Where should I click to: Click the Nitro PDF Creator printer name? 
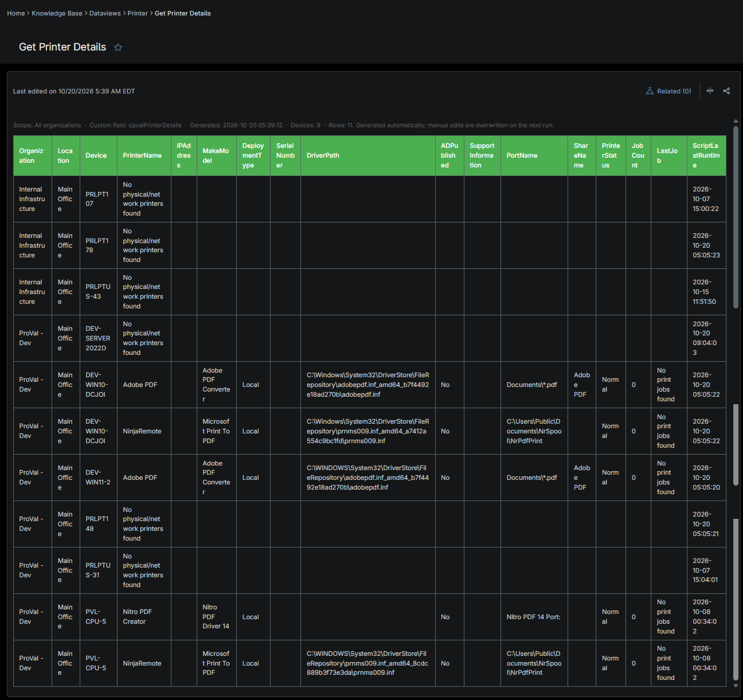[x=144, y=617]
